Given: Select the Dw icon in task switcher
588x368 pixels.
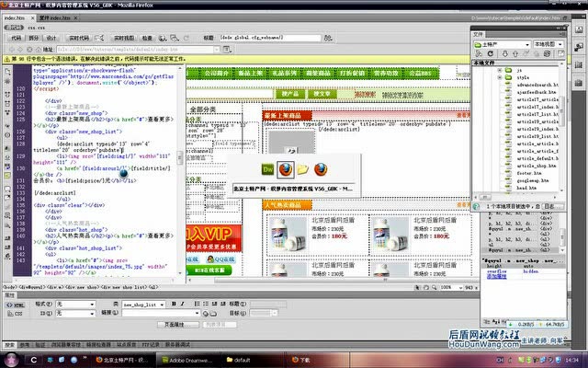Looking at the screenshot, I should tap(267, 169).
